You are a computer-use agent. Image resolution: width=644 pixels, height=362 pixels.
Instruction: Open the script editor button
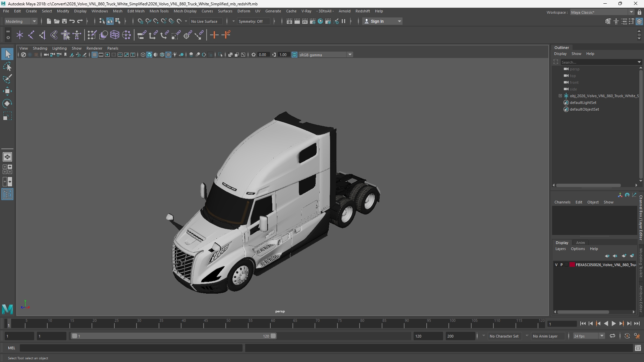coord(638,348)
